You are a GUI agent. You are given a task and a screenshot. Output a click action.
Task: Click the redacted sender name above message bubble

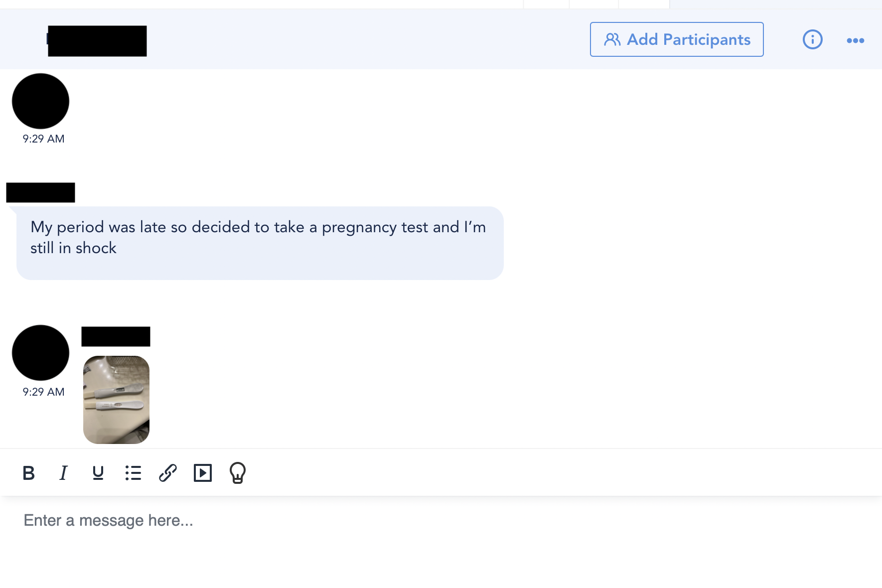click(x=40, y=192)
